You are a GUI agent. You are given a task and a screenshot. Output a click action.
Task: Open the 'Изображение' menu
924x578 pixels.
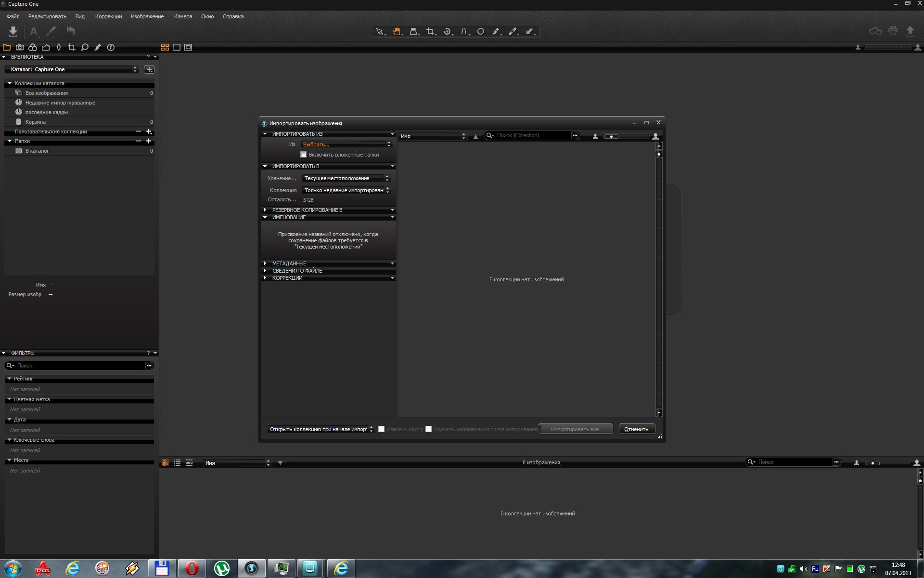[147, 16]
